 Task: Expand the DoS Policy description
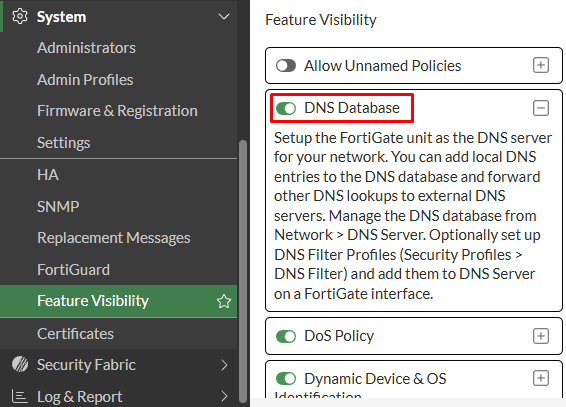tap(541, 336)
